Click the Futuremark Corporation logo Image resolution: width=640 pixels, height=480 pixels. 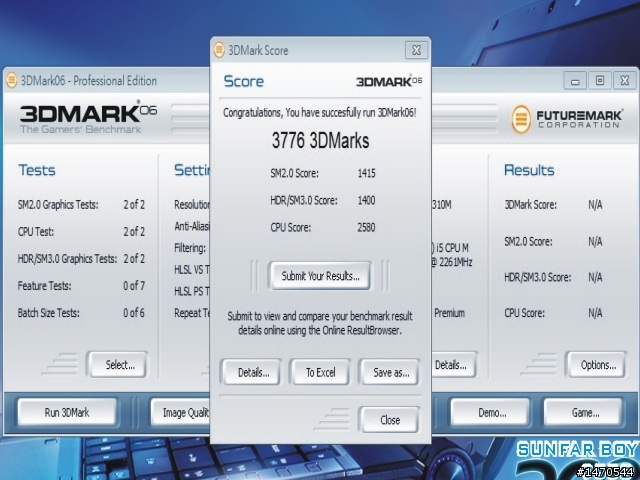pos(567,119)
